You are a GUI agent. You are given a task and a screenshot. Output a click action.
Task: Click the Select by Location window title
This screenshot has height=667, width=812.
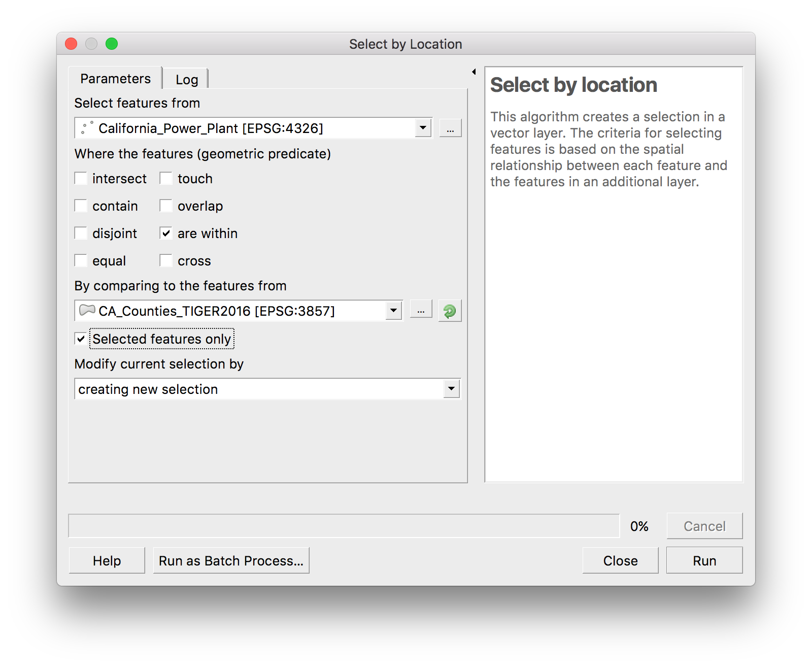405,44
